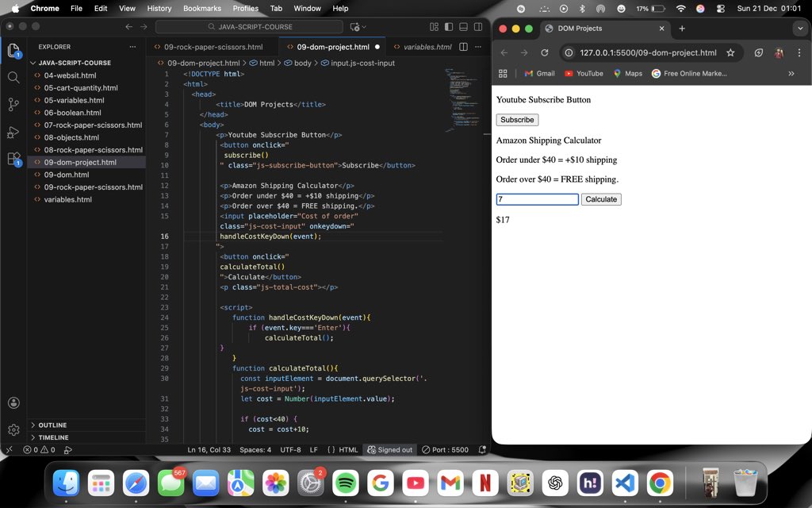Open Explorer panel more actions ellipsis
The image size is (812, 508).
coord(132,47)
